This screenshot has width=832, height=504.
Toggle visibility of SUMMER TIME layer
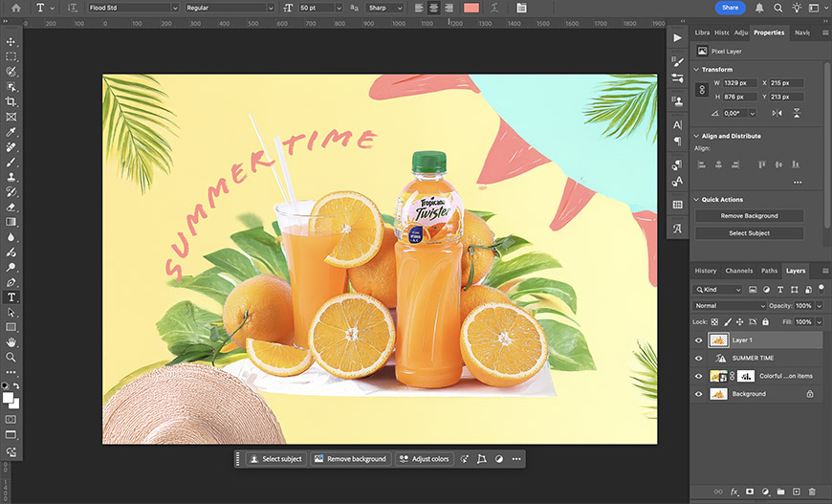coord(698,358)
